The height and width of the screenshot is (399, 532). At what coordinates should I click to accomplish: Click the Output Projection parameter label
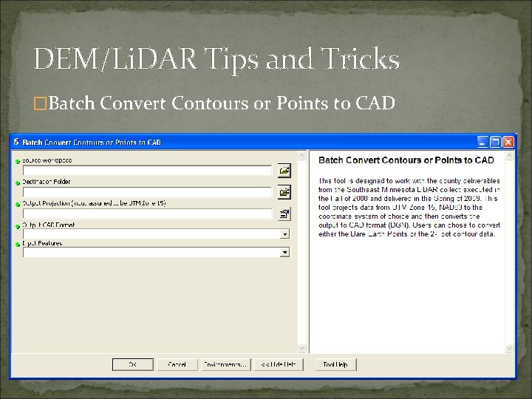tap(94, 203)
